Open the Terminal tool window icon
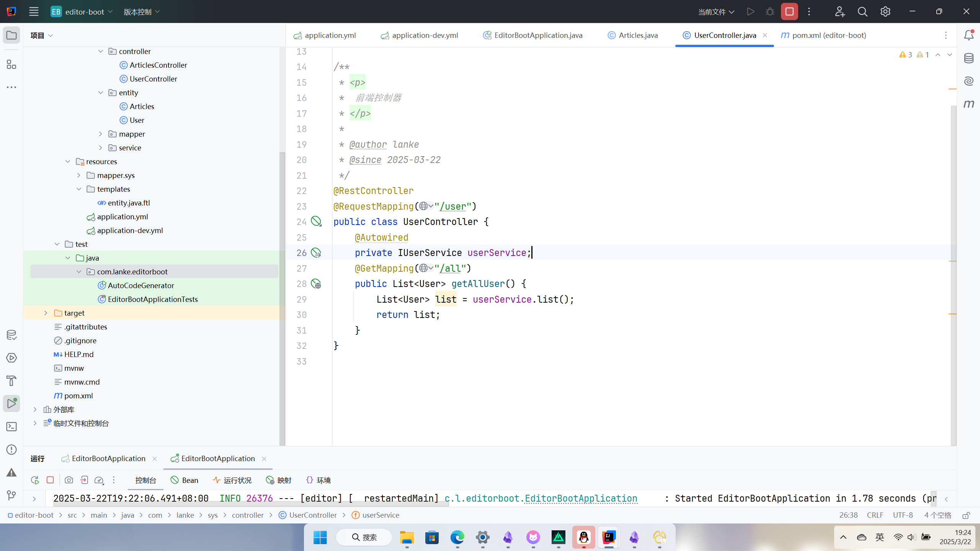This screenshot has height=551, width=980. pyautogui.click(x=11, y=427)
